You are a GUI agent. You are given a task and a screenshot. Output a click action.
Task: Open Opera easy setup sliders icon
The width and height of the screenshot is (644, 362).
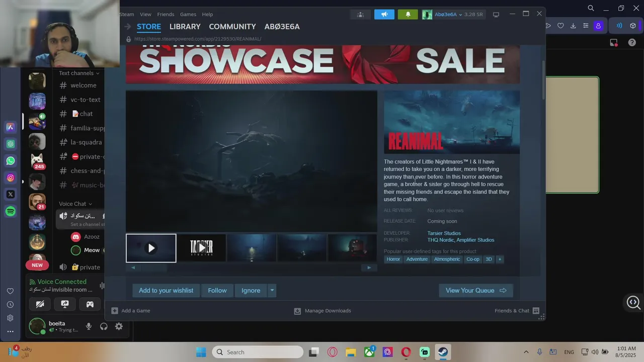click(x=586, y=26)
